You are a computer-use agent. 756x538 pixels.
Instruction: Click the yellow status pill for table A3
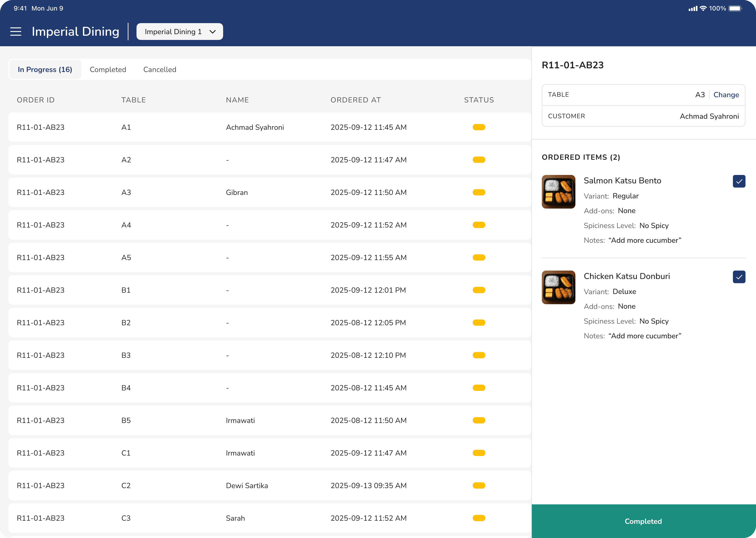coord(479,193)
